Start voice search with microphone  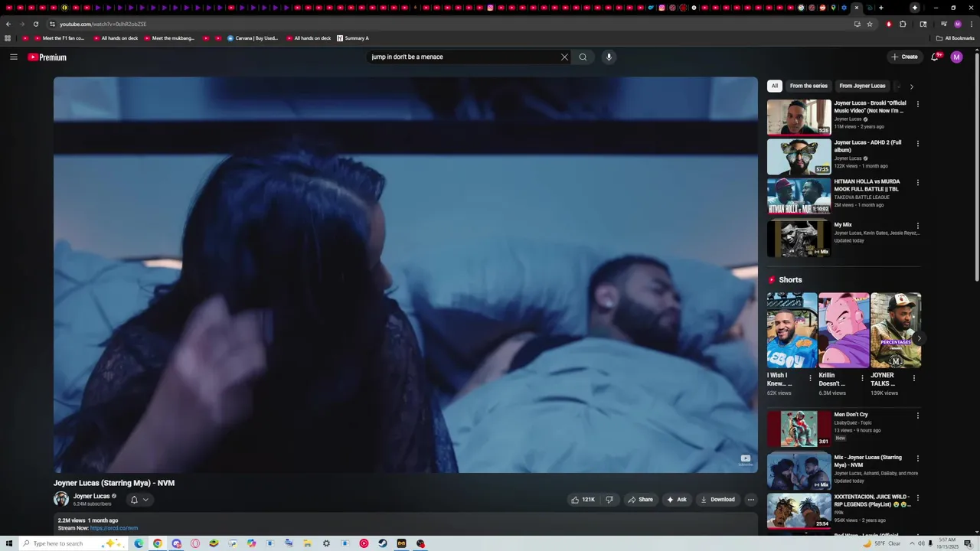pos(609,57)
